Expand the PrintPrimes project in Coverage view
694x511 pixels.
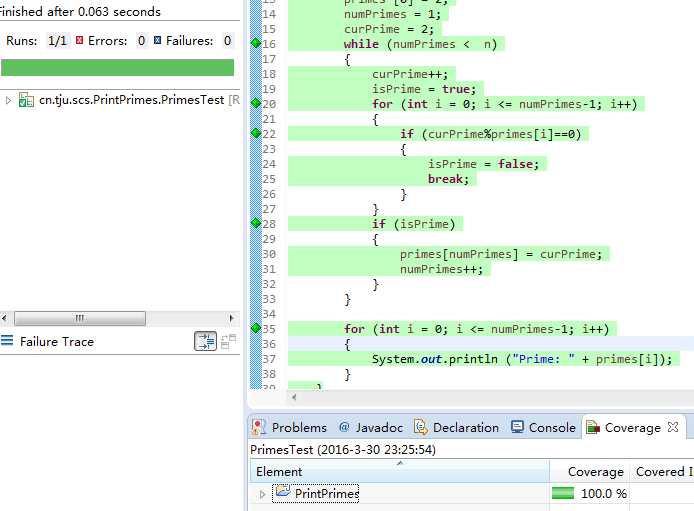click(262, 494)
